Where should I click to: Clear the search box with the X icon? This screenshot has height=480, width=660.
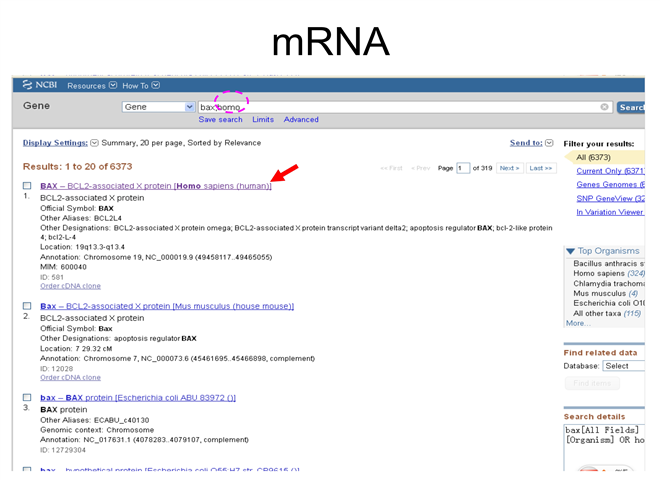604,107
